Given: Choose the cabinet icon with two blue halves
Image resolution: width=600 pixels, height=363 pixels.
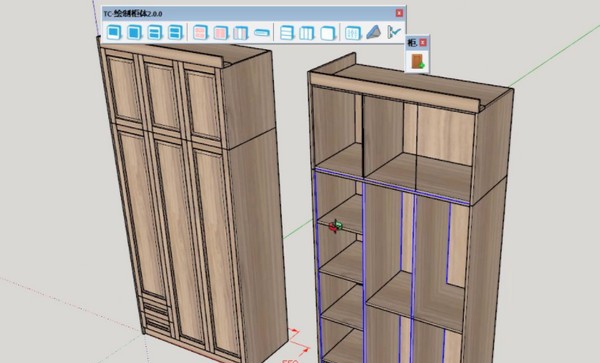Looking at the screenshot, I should (175, 33).
